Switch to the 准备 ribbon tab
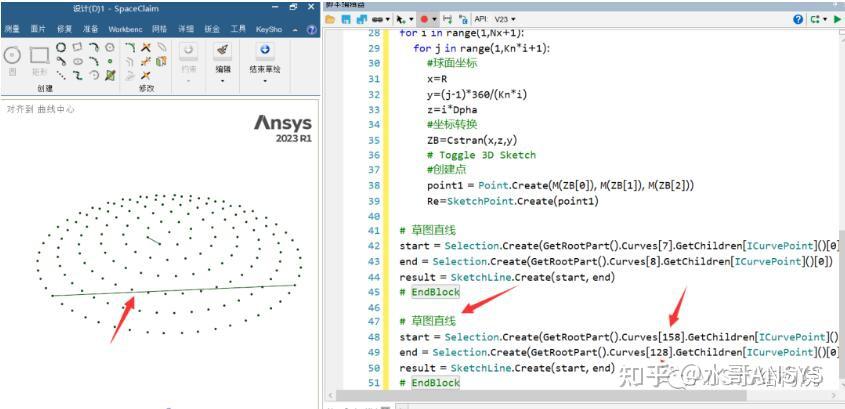 pyautogui.click(x=91, y=30)
